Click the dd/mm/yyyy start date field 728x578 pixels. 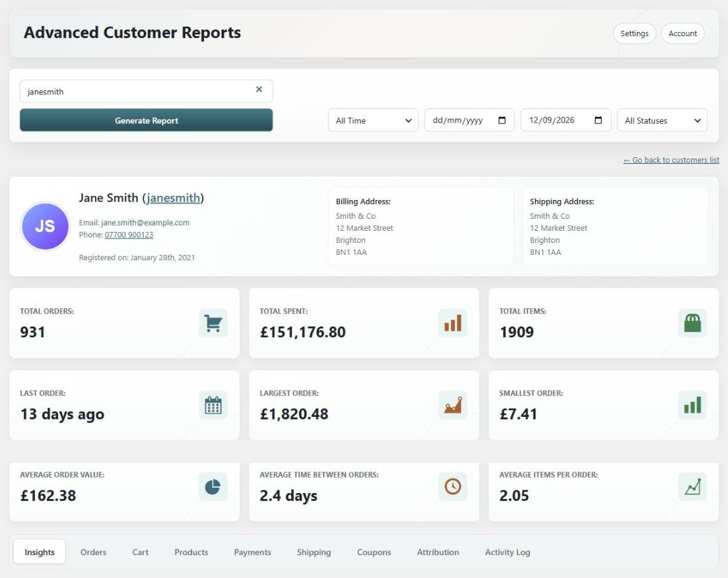tap(470, 120)
